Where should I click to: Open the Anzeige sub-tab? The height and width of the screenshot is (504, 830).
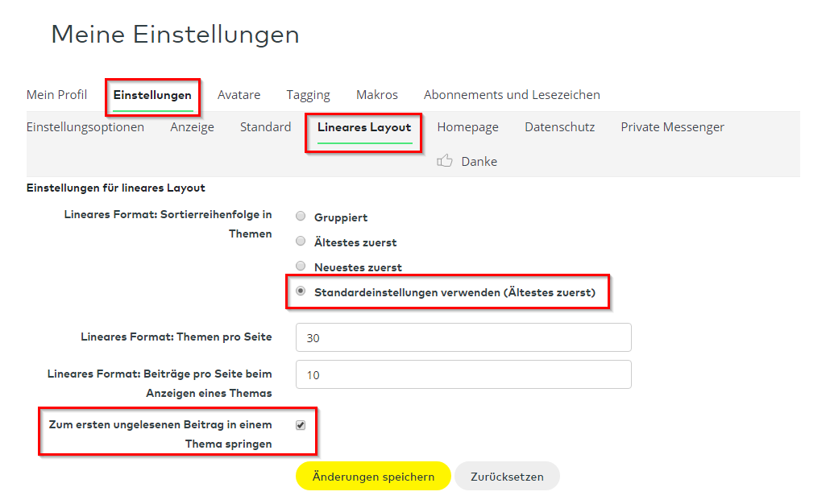pos(192,127)
